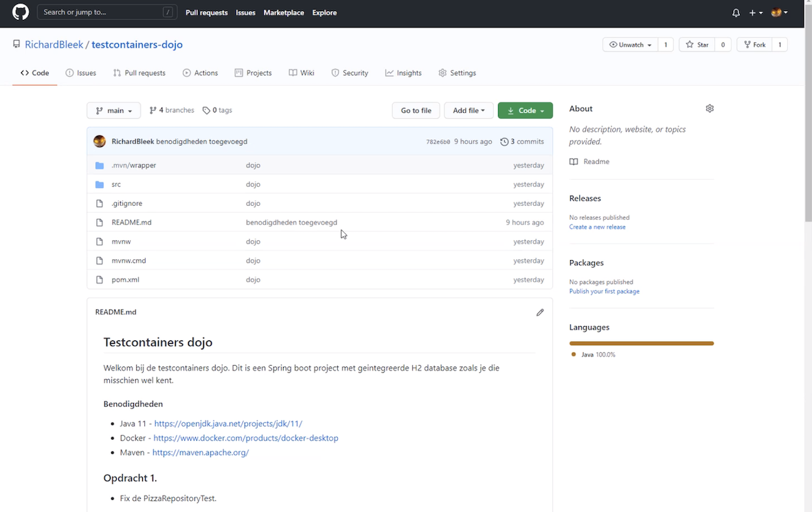This screenshot has width=812, height=512.
Task: Open the Insights tab
Action: point(403,73)
